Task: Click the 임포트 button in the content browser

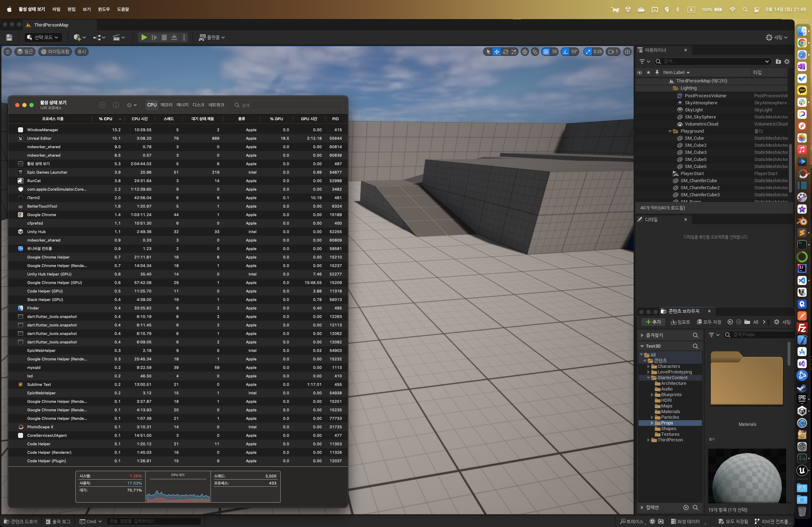Action: tap(680, 322)
